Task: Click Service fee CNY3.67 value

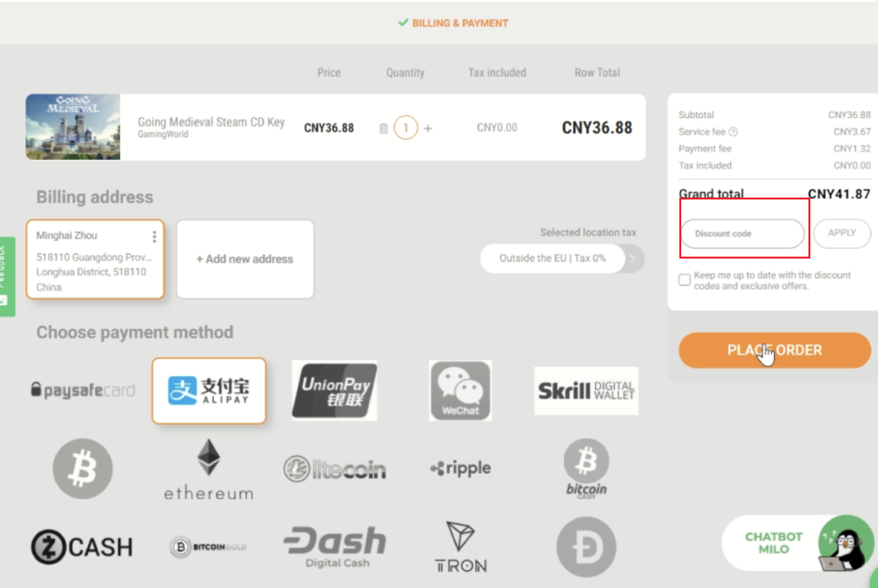Action: click(x=852, y=132)
